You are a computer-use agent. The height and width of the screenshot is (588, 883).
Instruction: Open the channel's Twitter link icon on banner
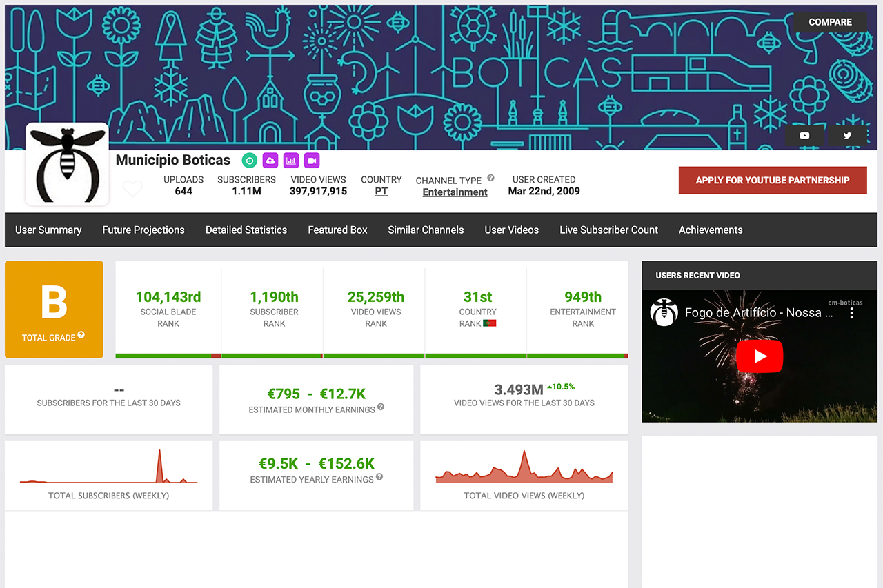click(x=847, y=136)
